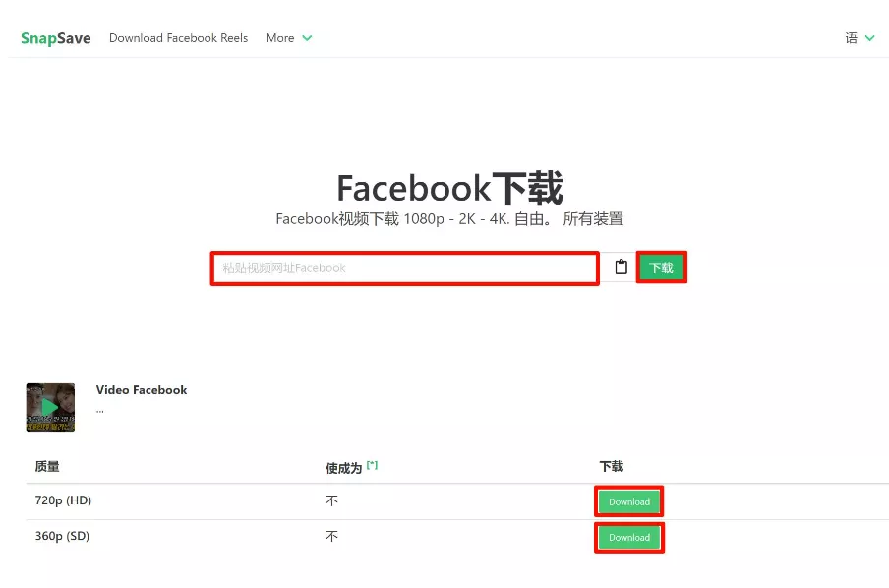Click the Video Facebook title
The width and height of the screenshot is (889, 588).
click(x=142, y=390)
